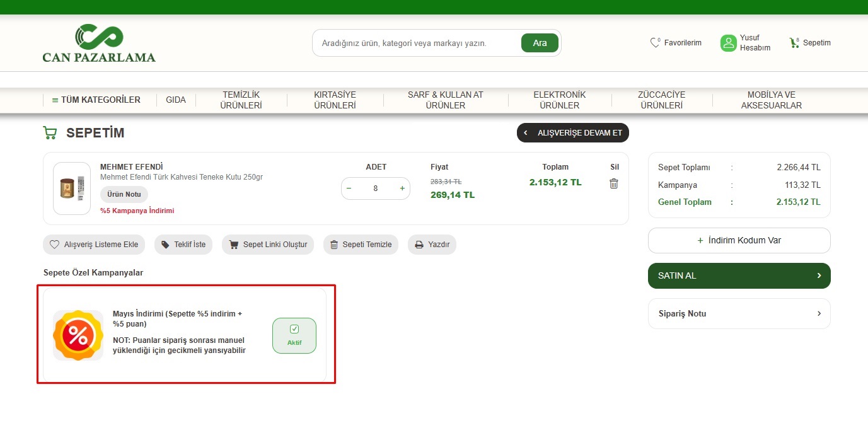
Task: Click the %5 Kampanya İndirimi label
Action: pos(137,211)
